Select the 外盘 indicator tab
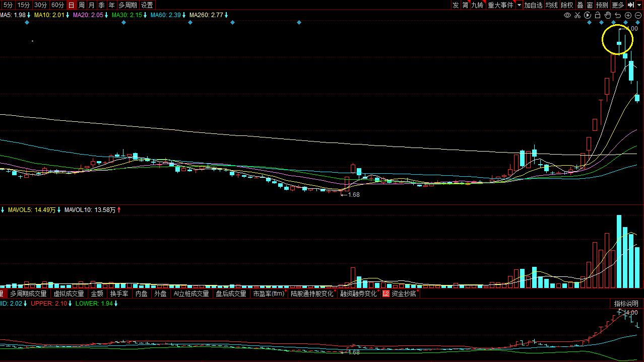 point(160,294)
